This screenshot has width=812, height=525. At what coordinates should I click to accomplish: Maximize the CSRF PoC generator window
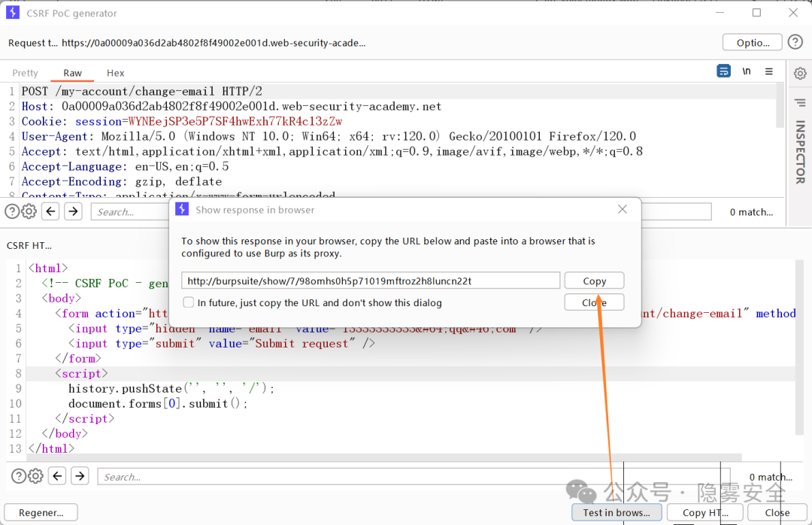[756, 13]
